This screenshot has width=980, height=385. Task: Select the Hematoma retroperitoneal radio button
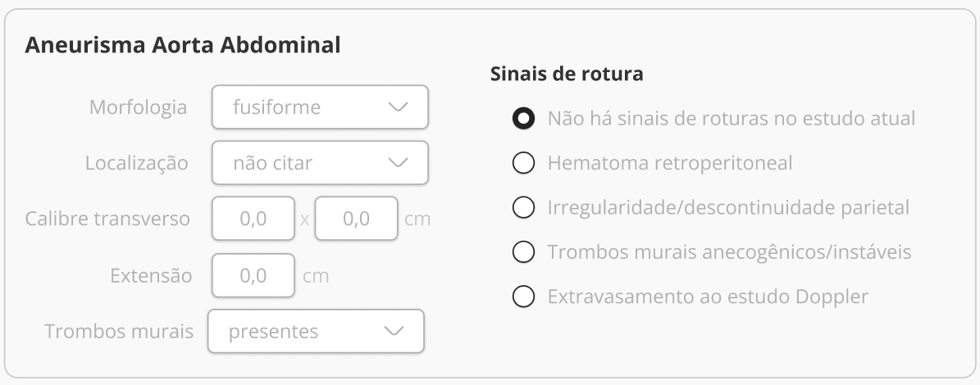pyautogui.click(x=523, y=163)
